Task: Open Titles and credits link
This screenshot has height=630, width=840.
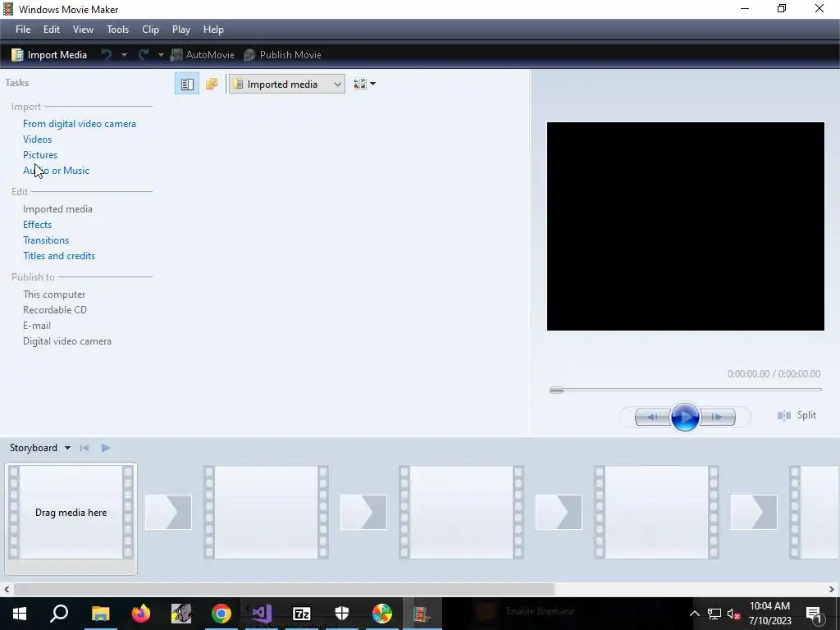Action: tap(59, 256)
